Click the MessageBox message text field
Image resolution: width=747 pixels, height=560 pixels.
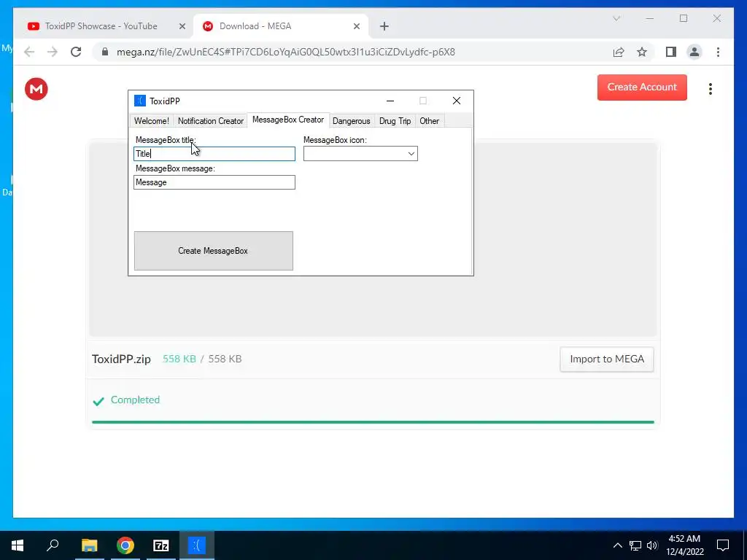pos(214,182)
